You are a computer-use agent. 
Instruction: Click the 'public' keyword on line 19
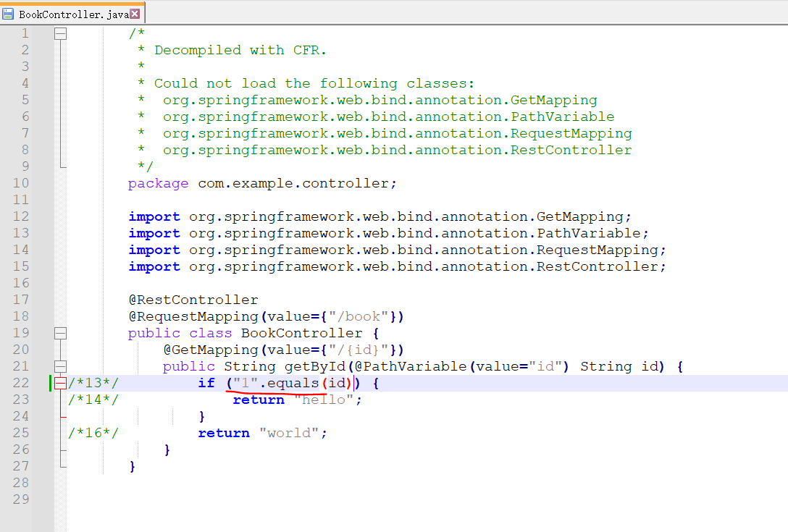tap(154, 333)
